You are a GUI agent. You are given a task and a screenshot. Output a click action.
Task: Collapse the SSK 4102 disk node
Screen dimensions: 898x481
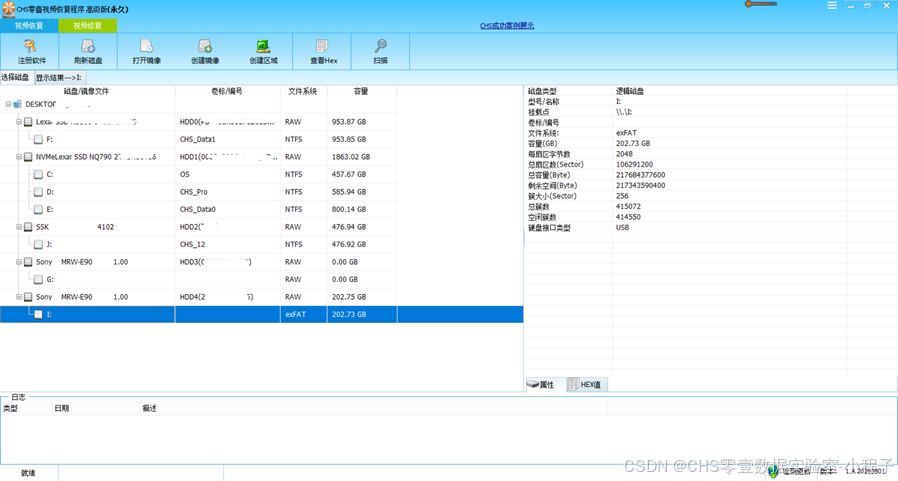coord(18,227)
